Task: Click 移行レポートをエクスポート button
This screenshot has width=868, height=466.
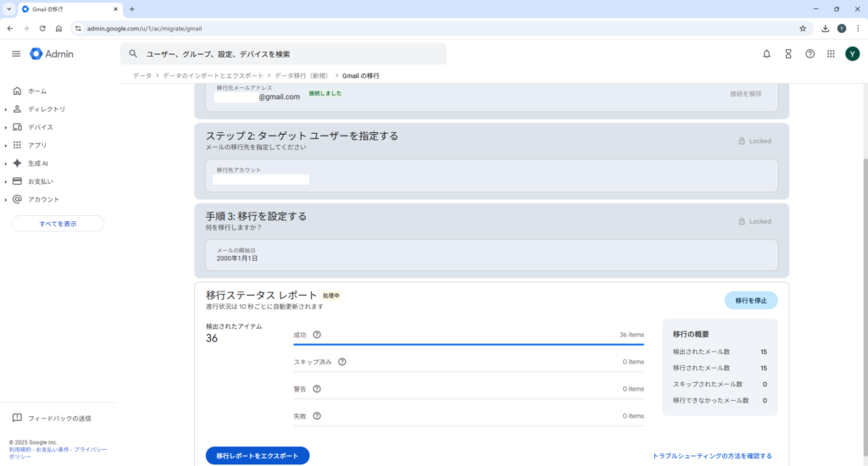Action: click(x=258, y=456)
